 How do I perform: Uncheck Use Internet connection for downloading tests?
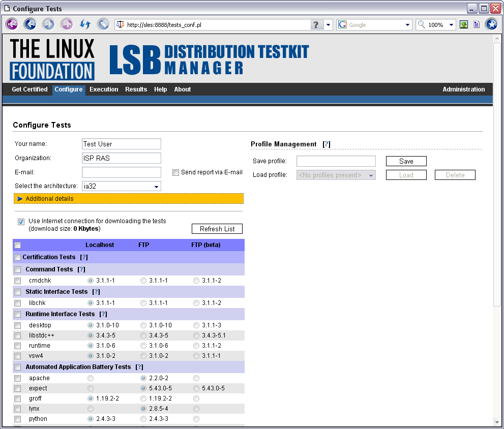pyautogui.click(x=21, y=222)
